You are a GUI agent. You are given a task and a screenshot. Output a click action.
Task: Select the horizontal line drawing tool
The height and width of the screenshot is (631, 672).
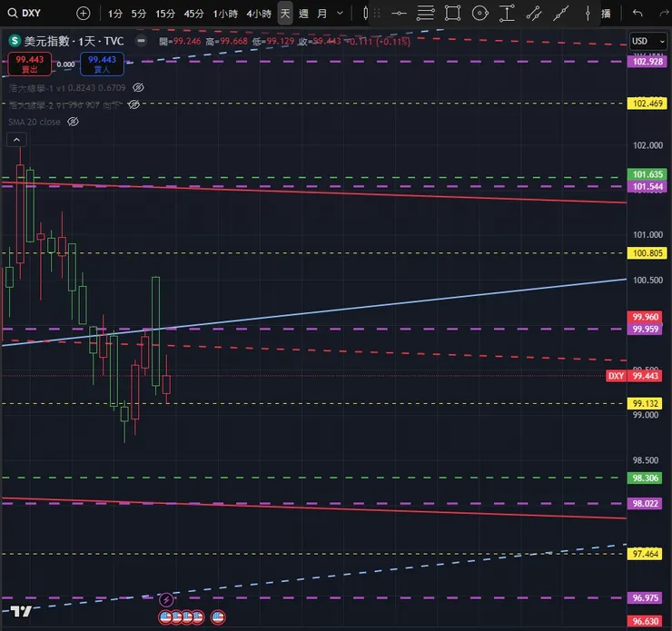399,14
